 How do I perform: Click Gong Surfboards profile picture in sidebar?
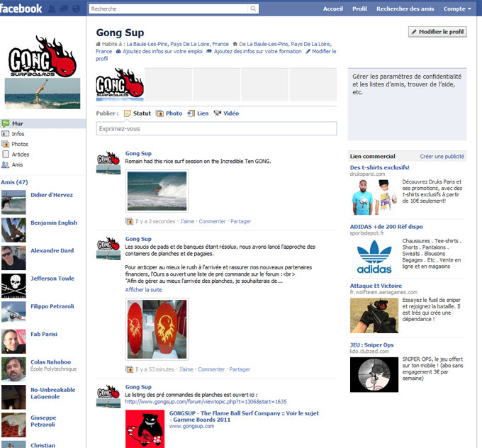43,72
